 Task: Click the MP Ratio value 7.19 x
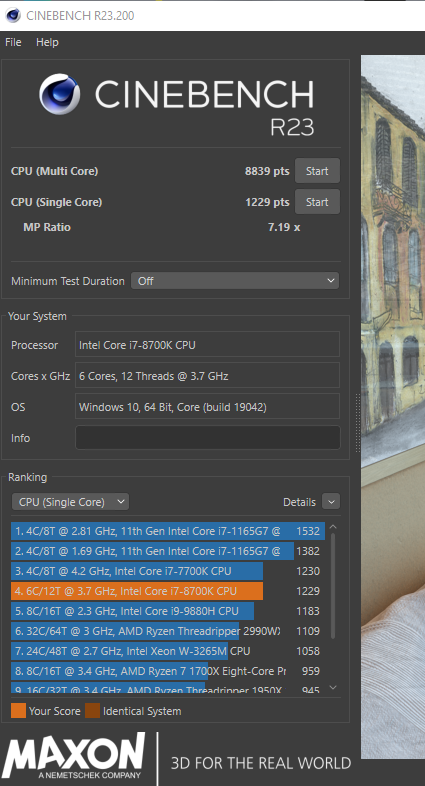coord(284,228)
